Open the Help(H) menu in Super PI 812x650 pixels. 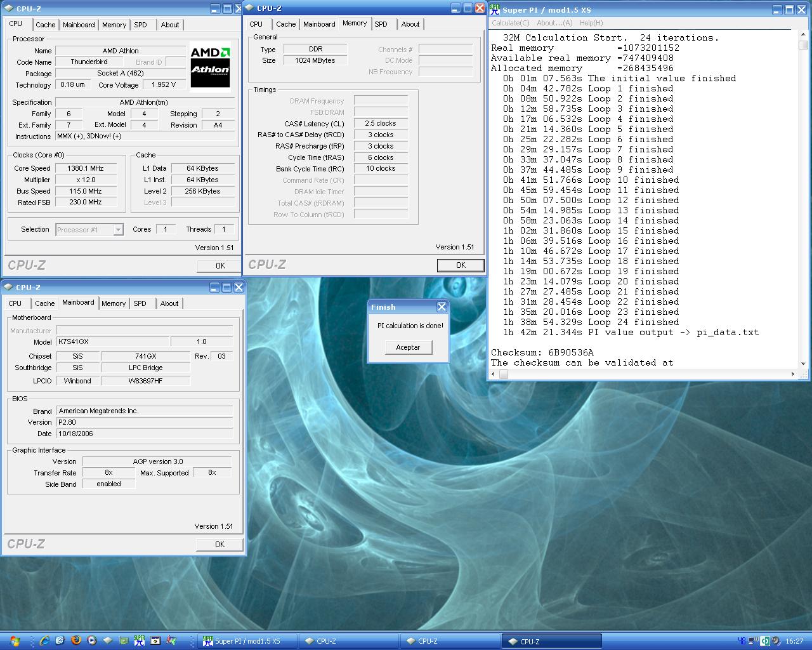(x=591, y=23)
